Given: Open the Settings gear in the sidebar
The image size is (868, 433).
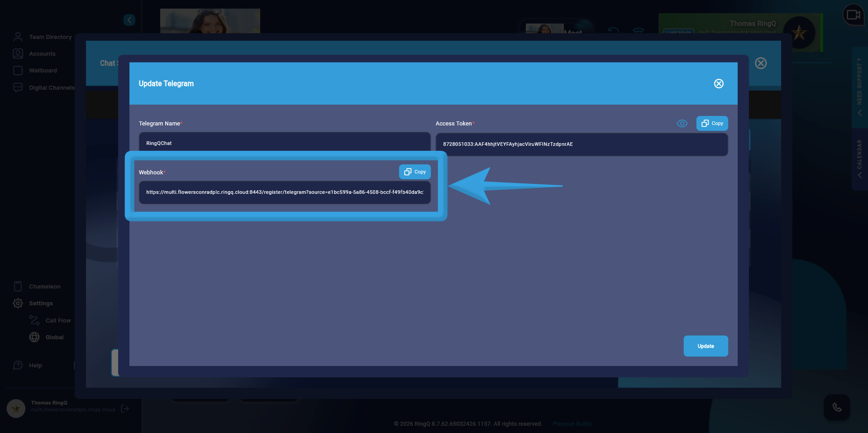Looking at the screenshot, I should tap(18, 303).
